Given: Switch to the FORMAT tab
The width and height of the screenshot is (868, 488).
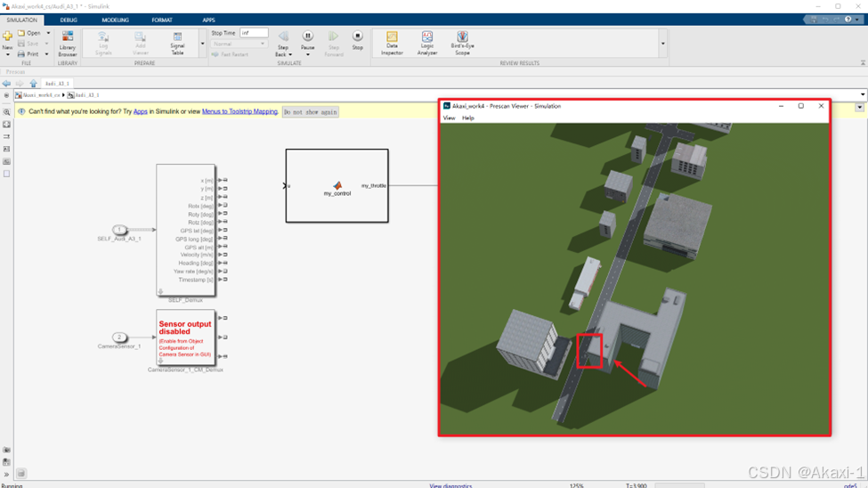Looking at the screenshot, I should click(162, 20).
